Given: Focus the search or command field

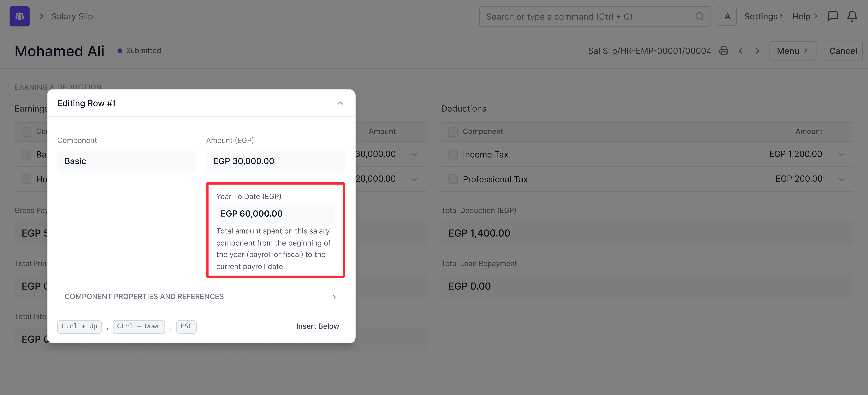Looking at the screenshot, I should 586,17.
